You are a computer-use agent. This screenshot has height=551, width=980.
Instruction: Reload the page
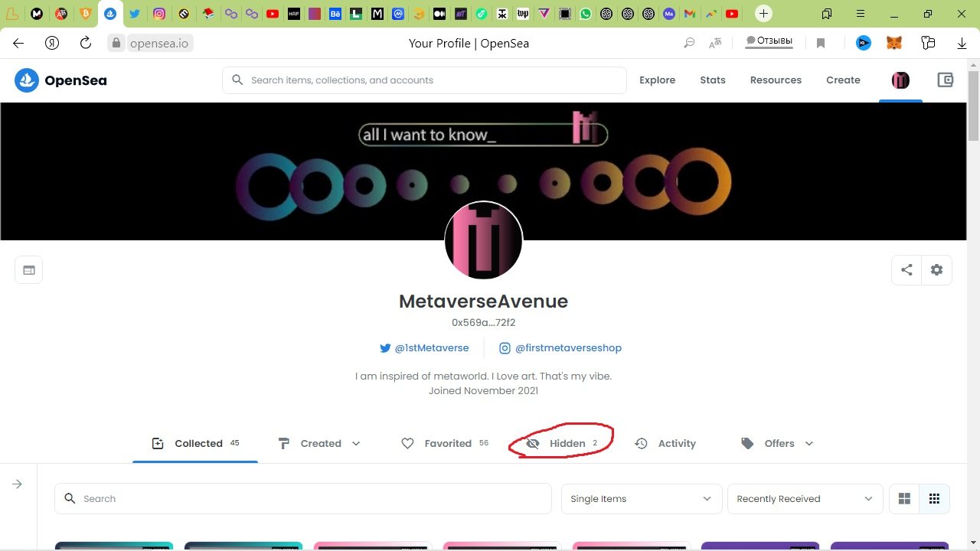[86, 44]
